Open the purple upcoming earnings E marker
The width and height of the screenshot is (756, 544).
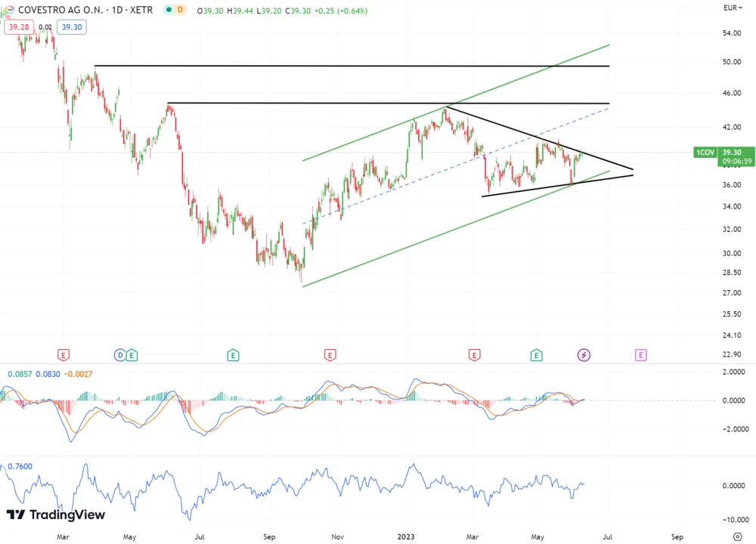pos(641,354)
